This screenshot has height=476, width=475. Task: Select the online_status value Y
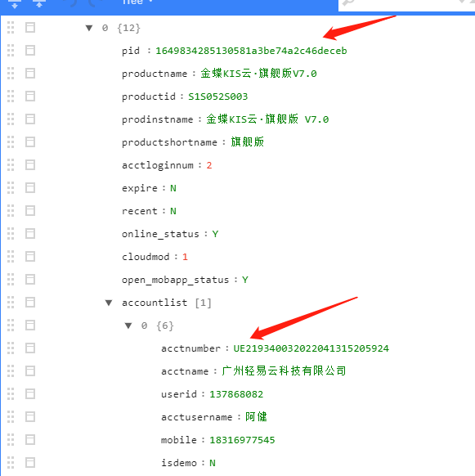(x=215, y=234)
